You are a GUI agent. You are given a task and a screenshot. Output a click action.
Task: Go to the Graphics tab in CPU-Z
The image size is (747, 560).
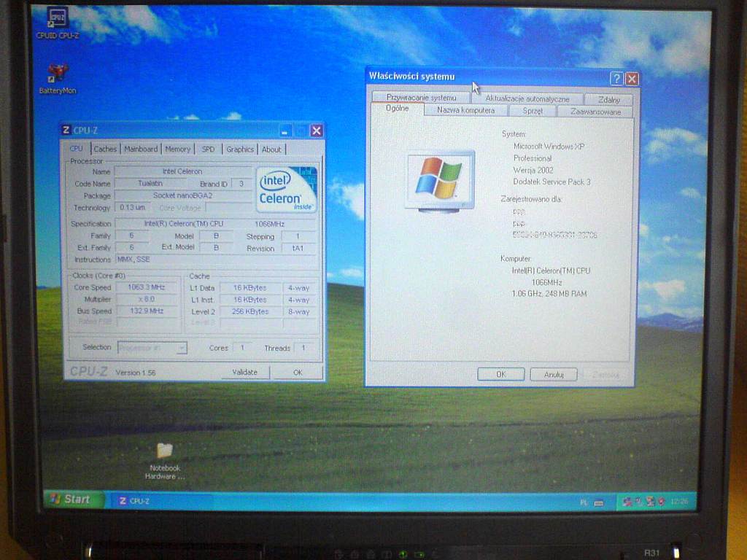coord(240,149)
